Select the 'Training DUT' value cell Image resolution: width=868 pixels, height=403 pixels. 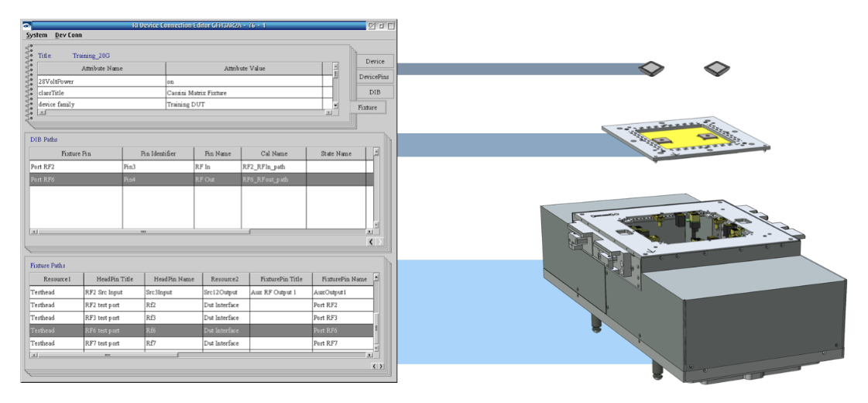[244, 104]
